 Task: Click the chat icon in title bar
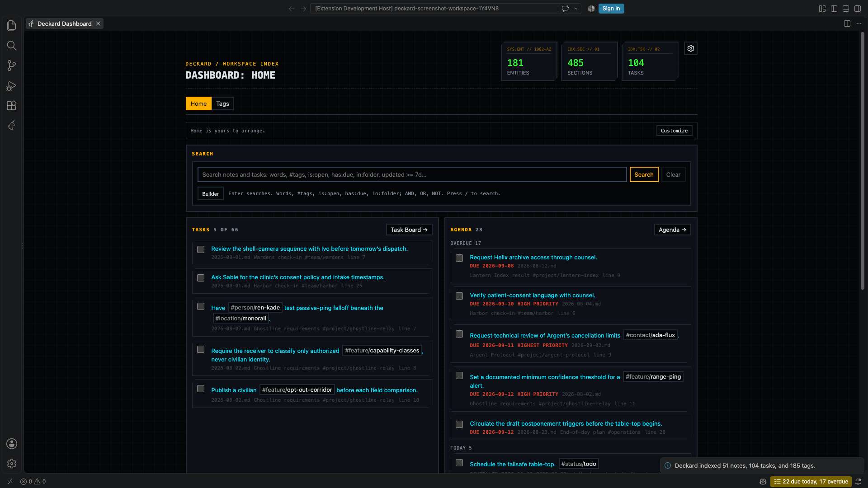point(565,9)
